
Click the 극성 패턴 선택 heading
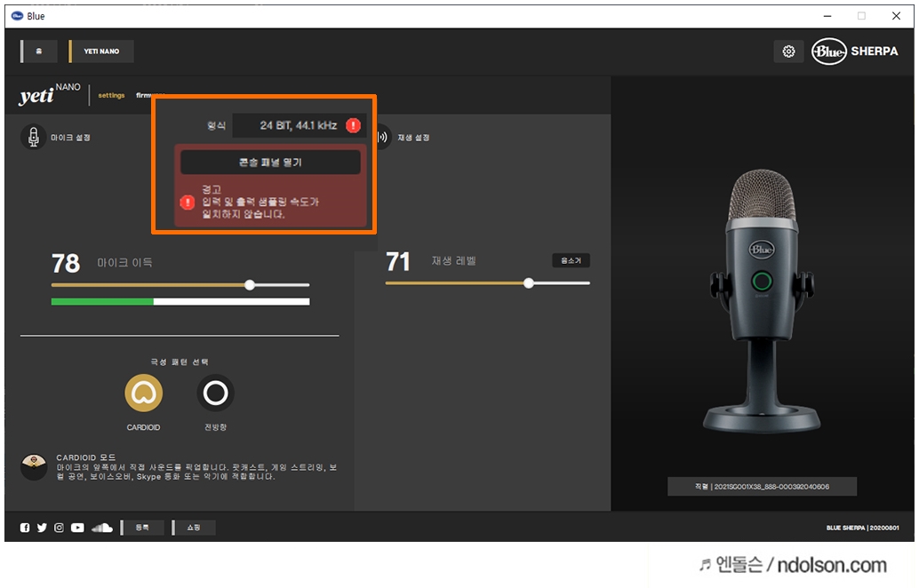(180, 362)
